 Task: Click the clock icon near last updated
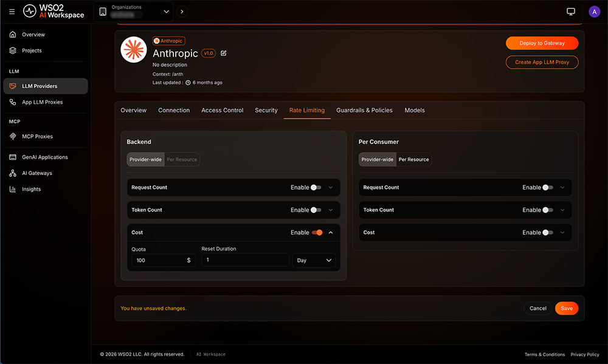188,83
